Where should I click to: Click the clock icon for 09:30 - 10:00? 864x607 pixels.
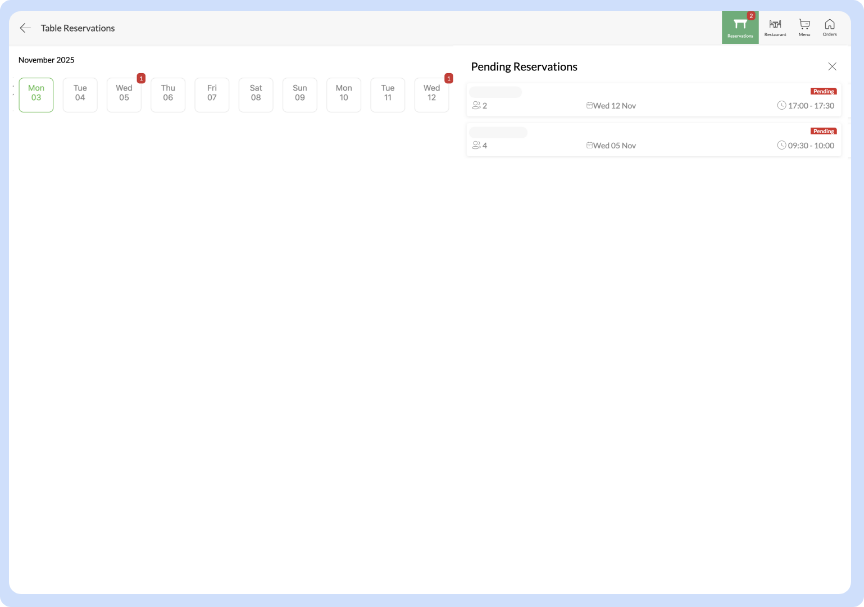782,145
